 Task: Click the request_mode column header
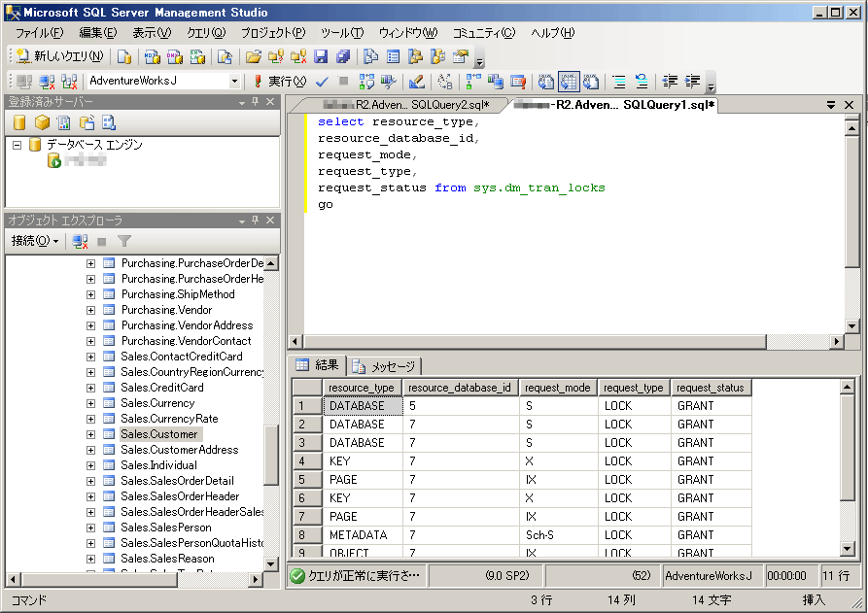[x=558, y=388]
